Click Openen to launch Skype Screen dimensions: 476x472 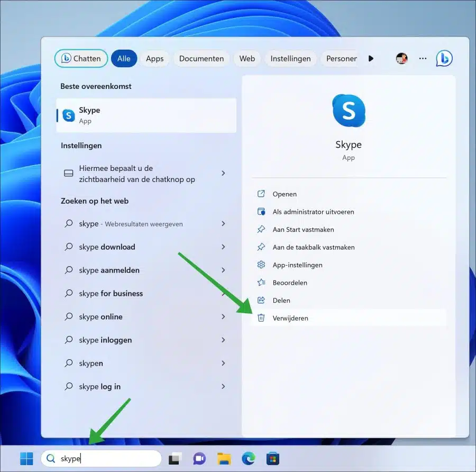coord(349,194)
